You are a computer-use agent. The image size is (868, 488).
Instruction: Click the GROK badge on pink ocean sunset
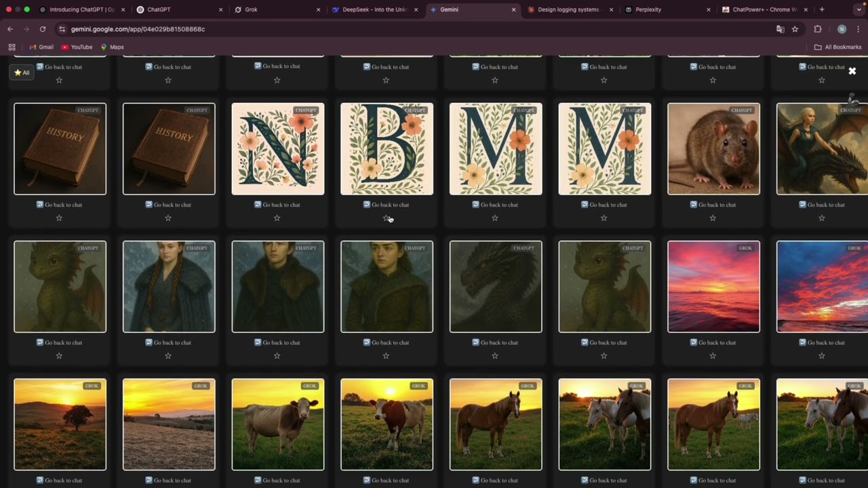[x=745, y=248]
